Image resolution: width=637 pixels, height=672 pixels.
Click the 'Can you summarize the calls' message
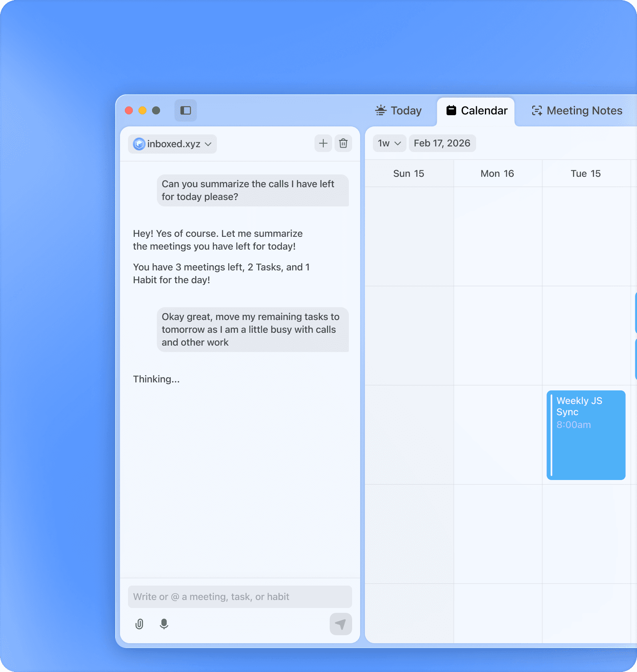[253, 190]
